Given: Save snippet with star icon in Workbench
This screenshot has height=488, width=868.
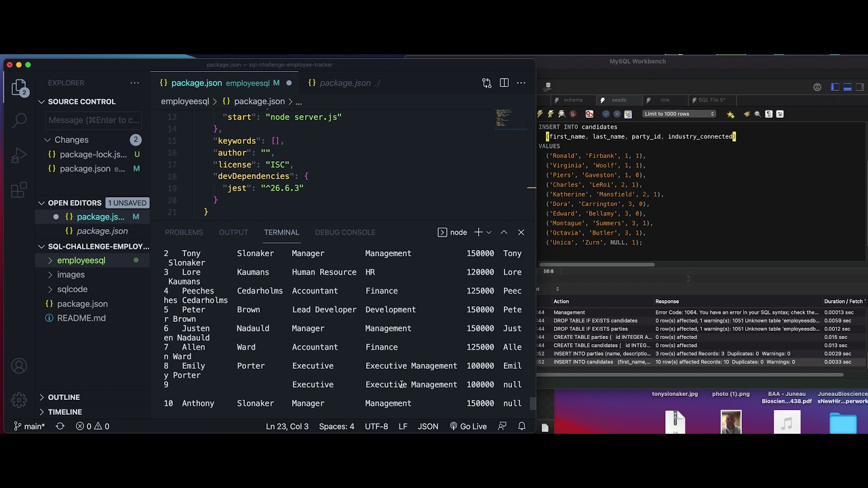Looking at the screenshot, I should click(x=730, y=115).
